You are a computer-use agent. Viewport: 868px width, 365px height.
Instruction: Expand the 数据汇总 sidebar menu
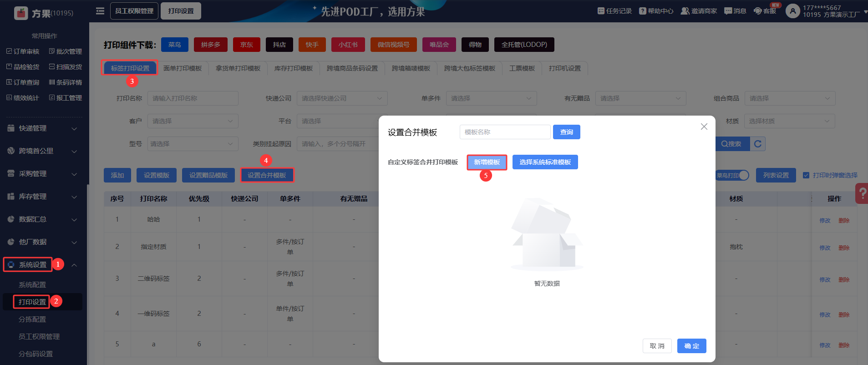42,219
